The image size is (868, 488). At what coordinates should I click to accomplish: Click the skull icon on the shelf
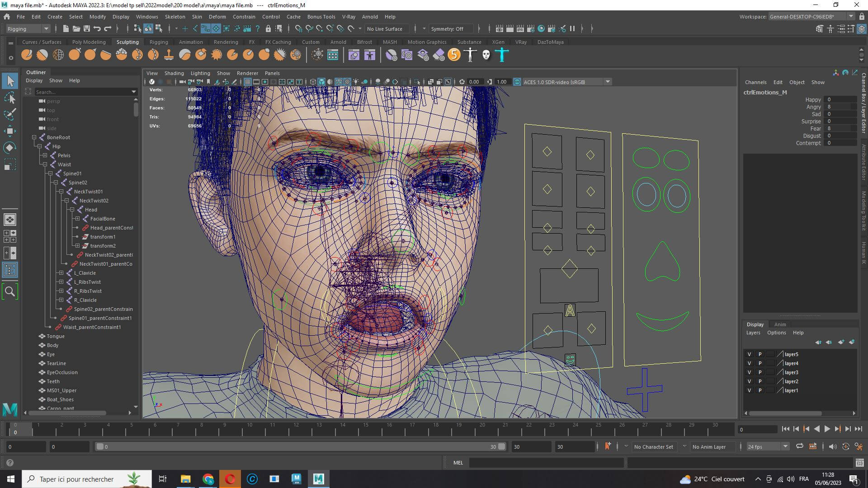click(x=486, y=55)
